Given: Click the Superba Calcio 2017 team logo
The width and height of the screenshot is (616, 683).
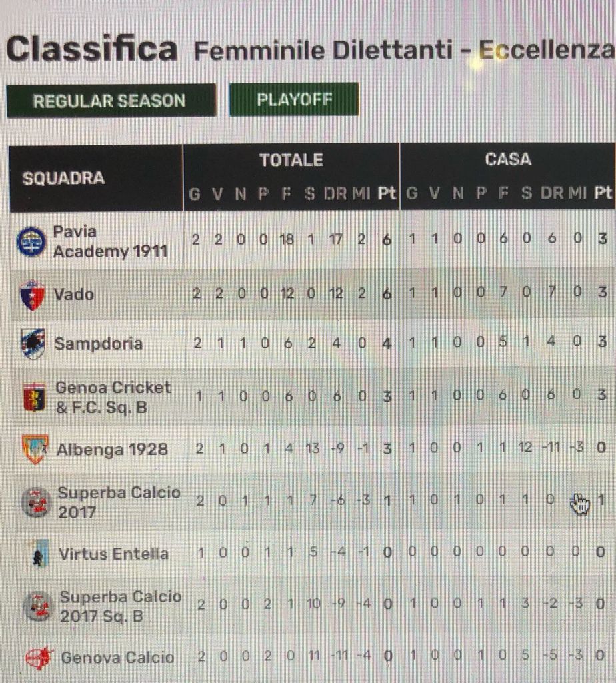Looking at the screenshot, I should click(36, 502).
